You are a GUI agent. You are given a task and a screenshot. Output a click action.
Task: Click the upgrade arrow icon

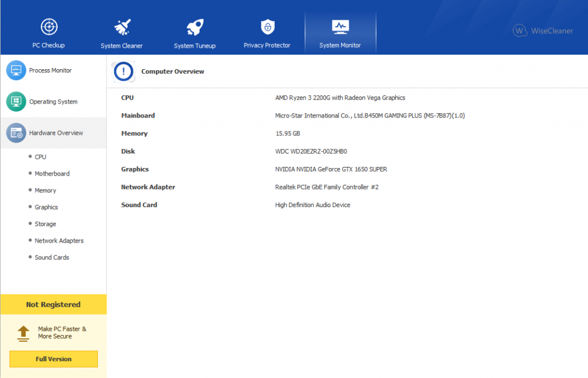23,333
